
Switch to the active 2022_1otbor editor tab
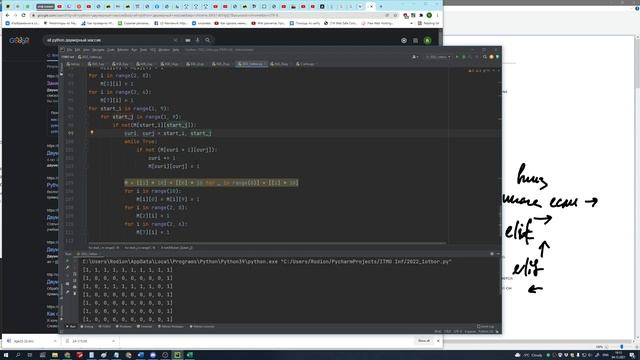point(251,64)
